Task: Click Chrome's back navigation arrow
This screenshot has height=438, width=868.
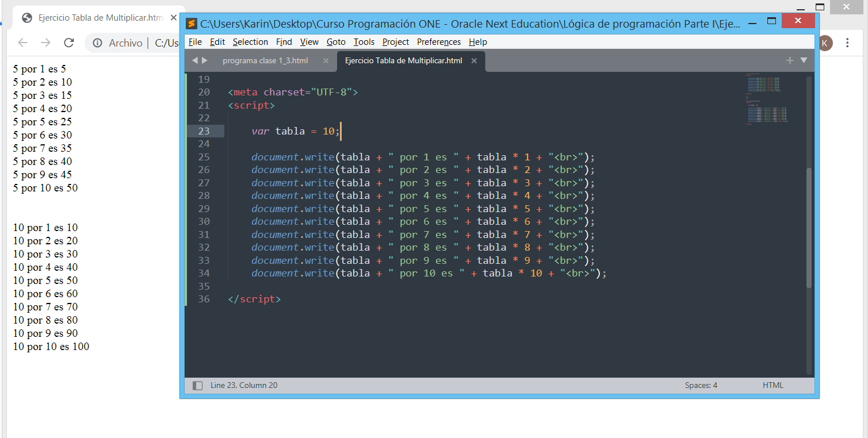Action: click(x=22, y=43)
